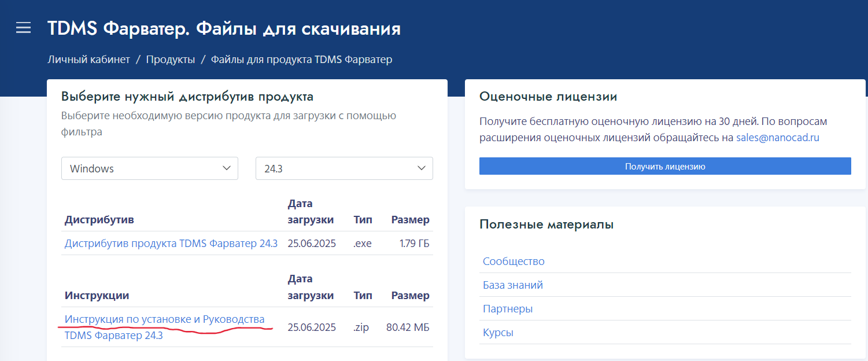Image resolution: width=868 pixels, height=361 pixels.
Task: Click Файлы для продукта TDMS Фарватер breadcrumb
Action: pos(301,60)
